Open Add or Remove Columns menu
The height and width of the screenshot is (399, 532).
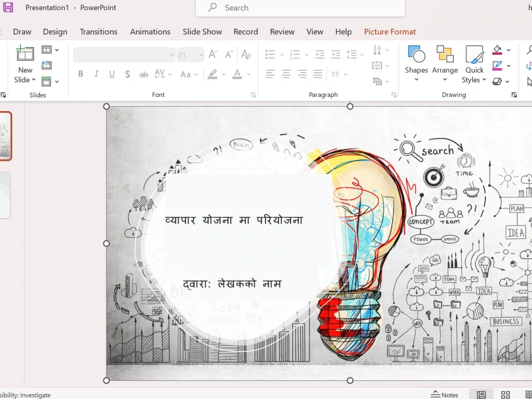pyautogui.click(x=338, y=74)
